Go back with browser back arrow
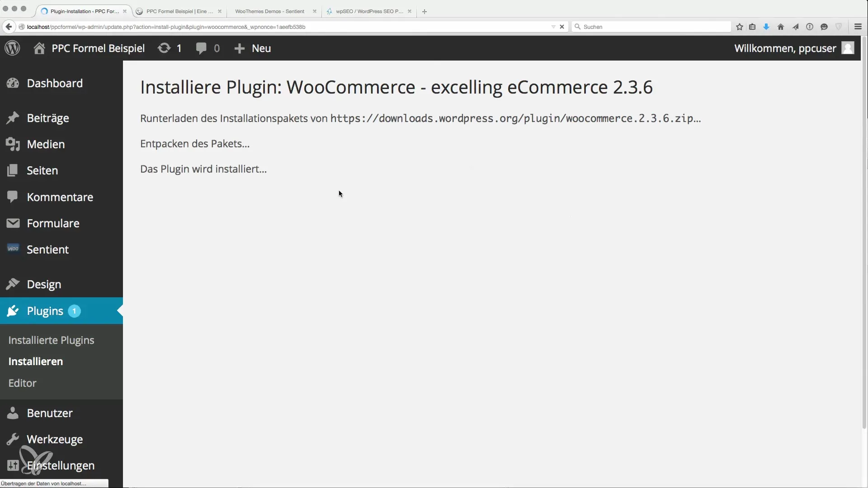Viewport: 868px width, 488px height. click(x=8, y=27)
